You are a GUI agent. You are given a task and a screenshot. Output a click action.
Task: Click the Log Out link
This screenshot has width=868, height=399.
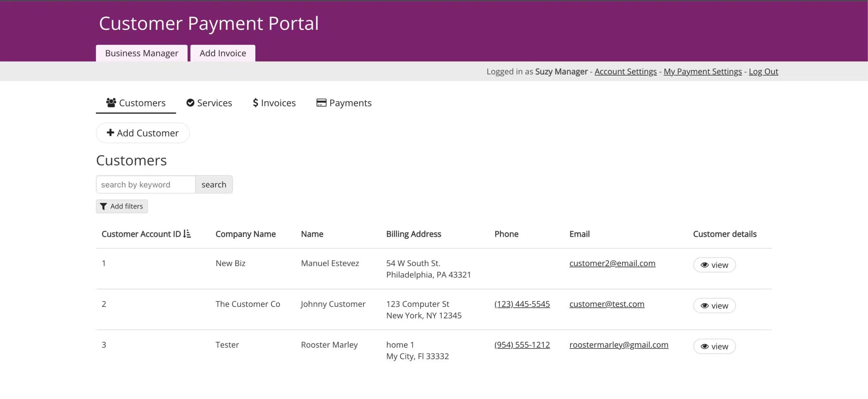click(x=763, y=72)
